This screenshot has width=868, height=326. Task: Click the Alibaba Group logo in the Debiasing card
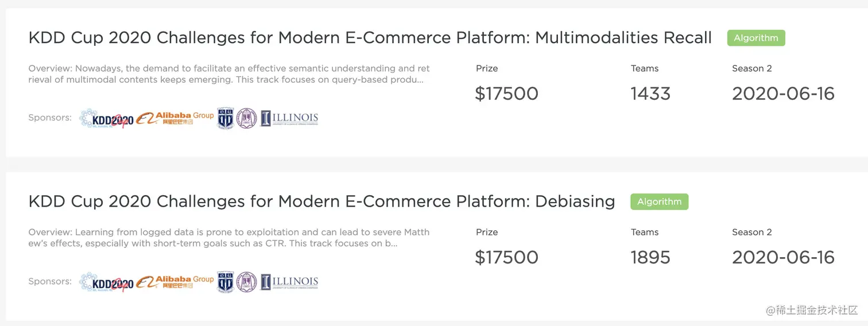coord(175,282)
